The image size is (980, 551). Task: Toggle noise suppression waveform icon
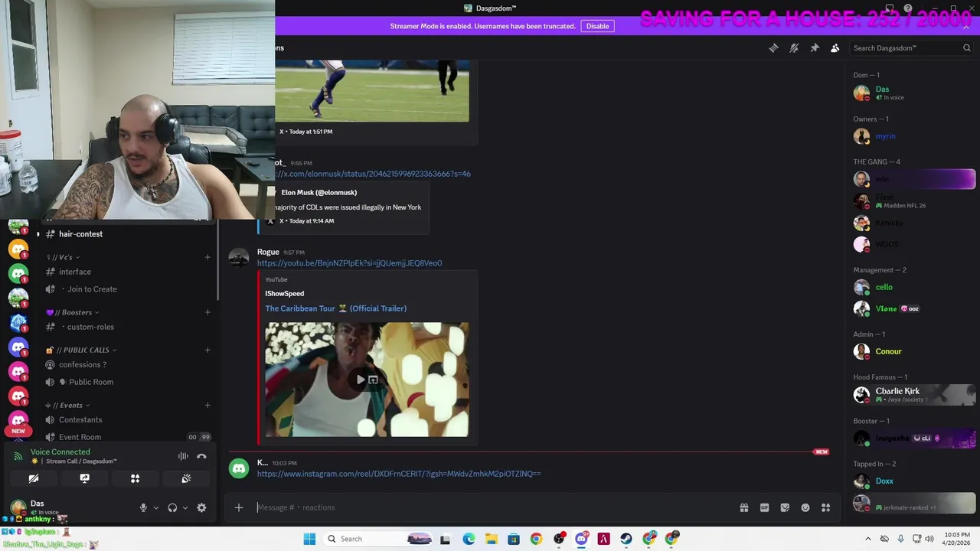pos(183,457)
